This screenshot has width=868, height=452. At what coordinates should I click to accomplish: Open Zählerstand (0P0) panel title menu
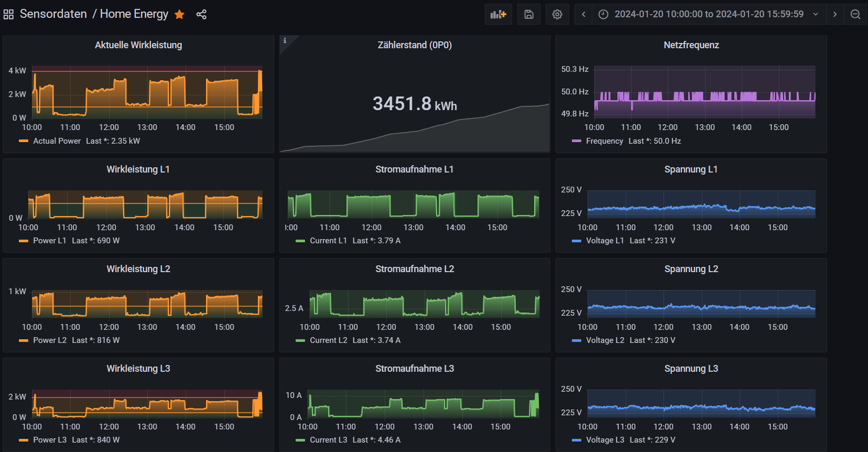[x=415, y=45]
